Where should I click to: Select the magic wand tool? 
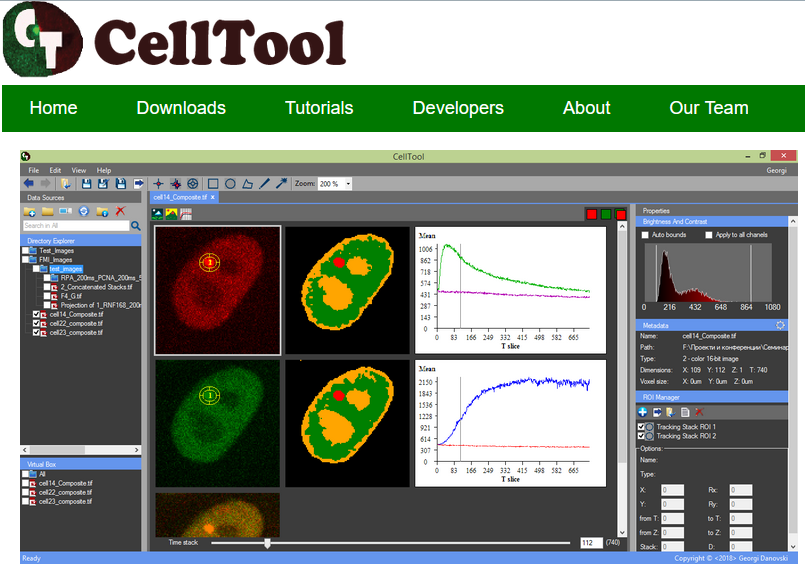pyautogui.click(x=281, y=183)
